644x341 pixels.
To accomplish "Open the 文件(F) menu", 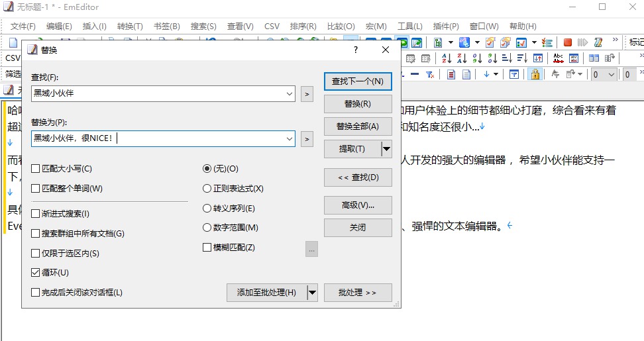I will (23, 26).
